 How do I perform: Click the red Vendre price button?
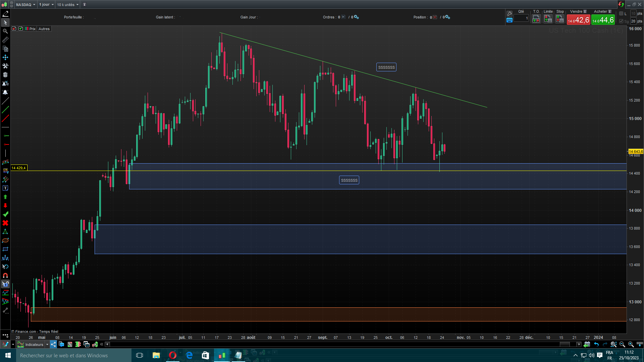tap(578, 20)
